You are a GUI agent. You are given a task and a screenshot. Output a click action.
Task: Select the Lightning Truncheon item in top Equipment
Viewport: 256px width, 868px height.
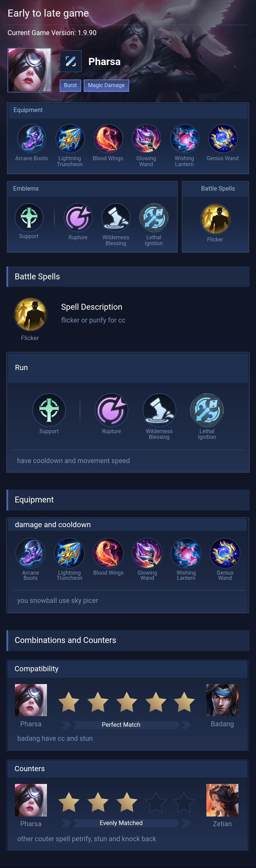(70, 138)
